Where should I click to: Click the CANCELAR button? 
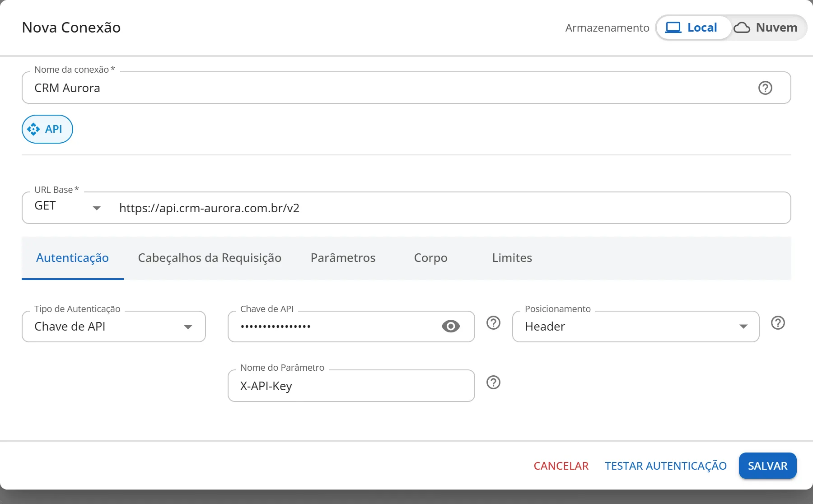click(x=561, y=466)
